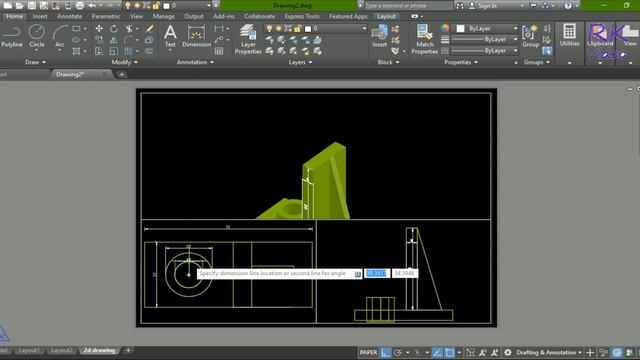640x360 pixels.
Task: Expand the Layers panel
Action: [x=300, y=62]
